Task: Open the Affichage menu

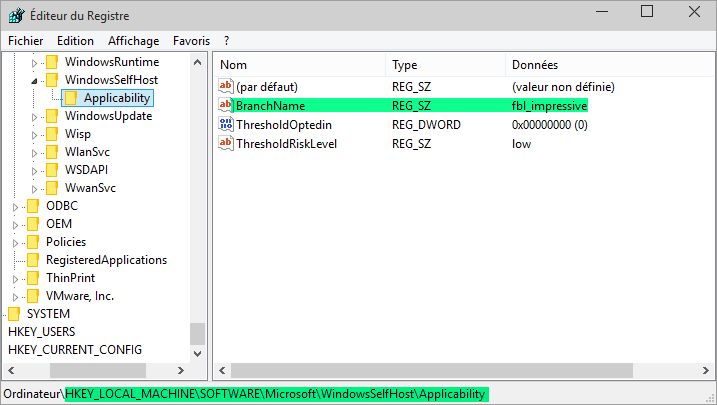Action: click(x=133, y=41)
